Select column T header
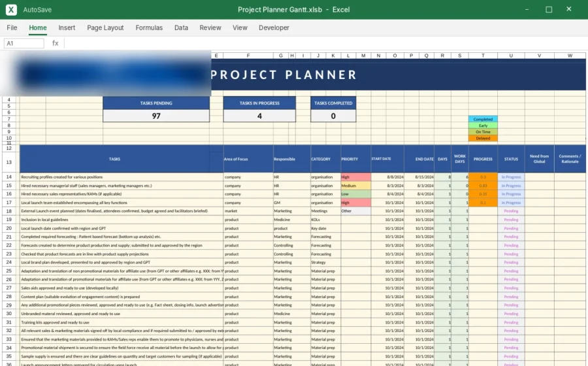588x366 pixels. coord(483,56)
